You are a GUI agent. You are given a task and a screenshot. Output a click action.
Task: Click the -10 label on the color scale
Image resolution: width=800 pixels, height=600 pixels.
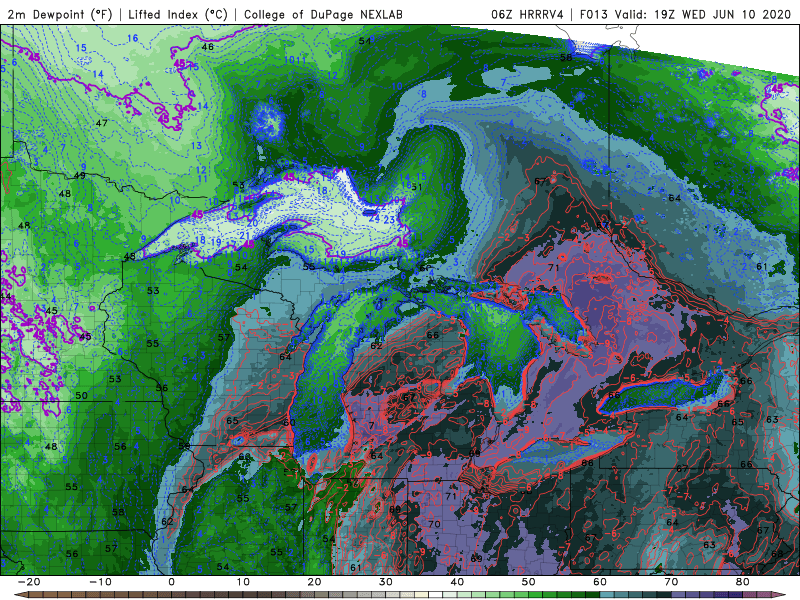100,582
